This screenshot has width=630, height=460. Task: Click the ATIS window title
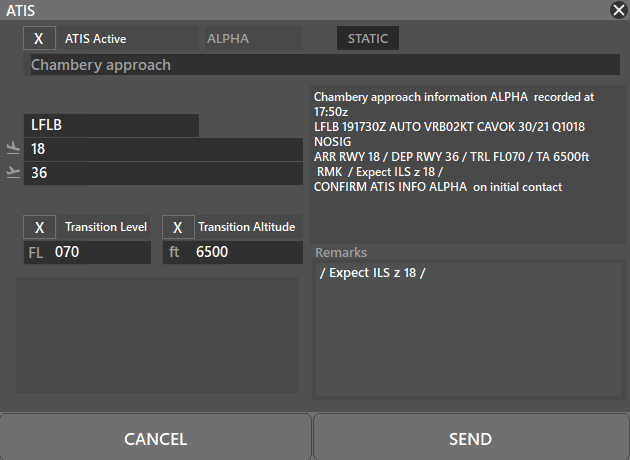(20, 10)
